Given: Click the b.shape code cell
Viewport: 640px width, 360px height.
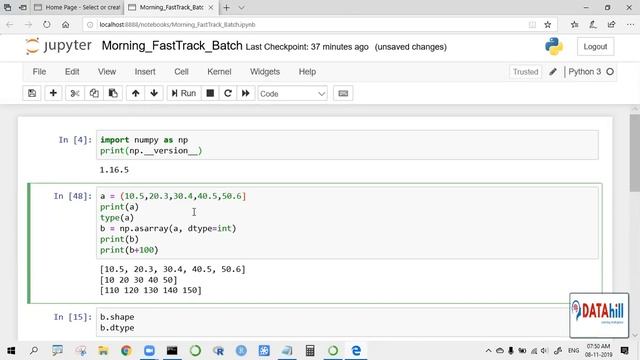Looking at the screenshot, I should coord(347,322).
